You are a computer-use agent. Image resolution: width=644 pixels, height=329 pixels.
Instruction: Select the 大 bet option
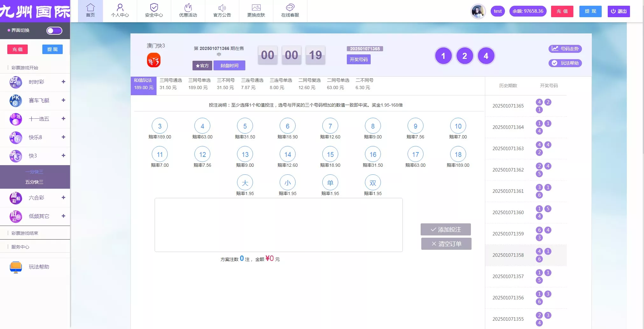[245, 183]
